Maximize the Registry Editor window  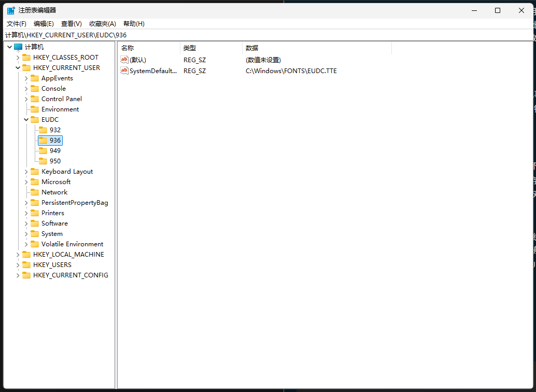click(498, 10)
